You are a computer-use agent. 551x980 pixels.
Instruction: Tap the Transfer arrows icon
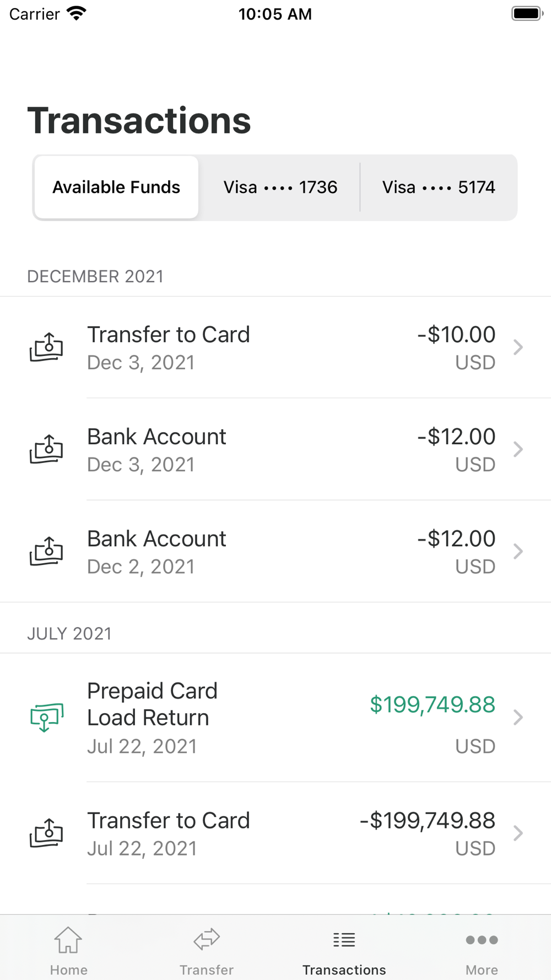[x=207, y=940]
